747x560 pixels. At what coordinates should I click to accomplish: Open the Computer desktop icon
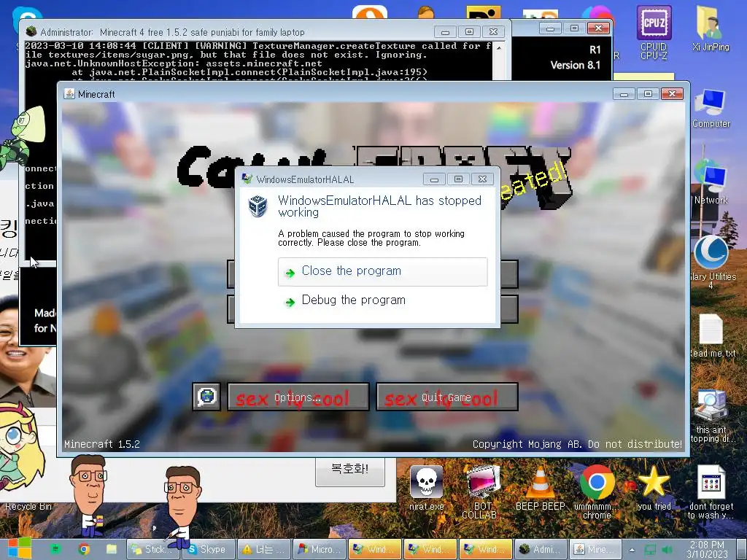tap(711, 109)
